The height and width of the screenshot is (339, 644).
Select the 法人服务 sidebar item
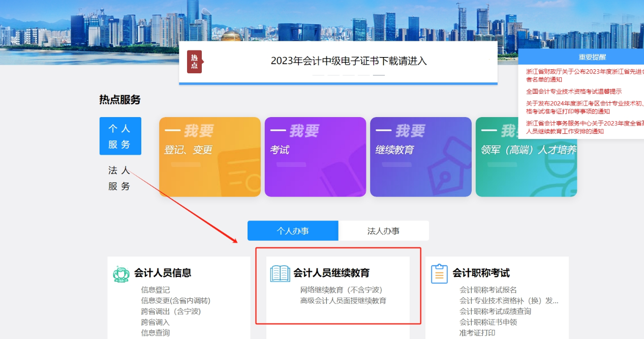coord(120,178)
